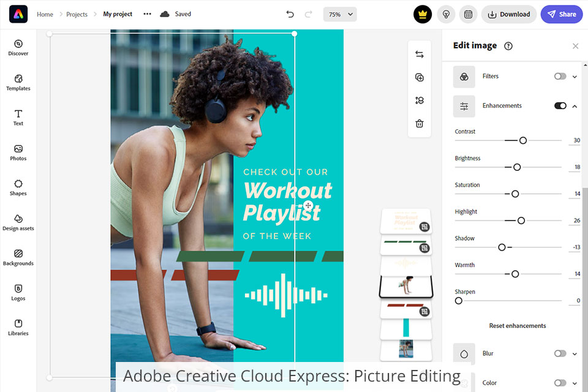Go to Home breadcrumb
The image size is (588, 392).
tap(45, 14)
